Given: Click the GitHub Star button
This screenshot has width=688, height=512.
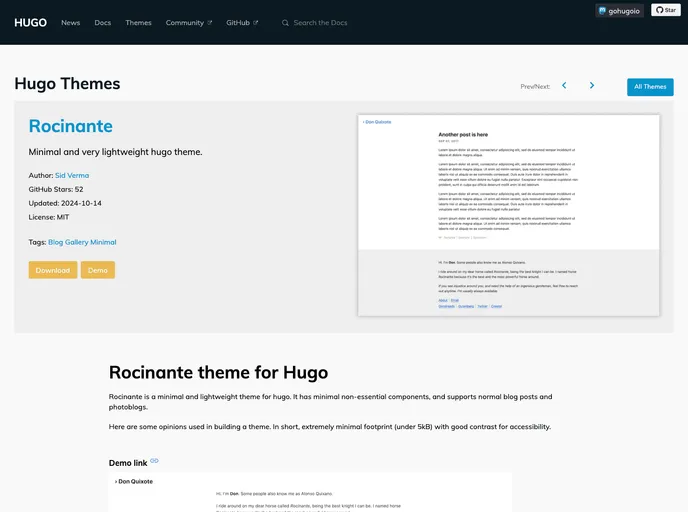Looking at the screenshot, I should click(666, 10).
